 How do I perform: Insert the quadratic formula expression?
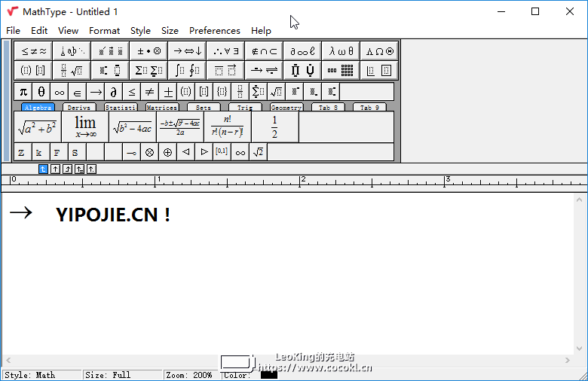[x=180, y=127]
